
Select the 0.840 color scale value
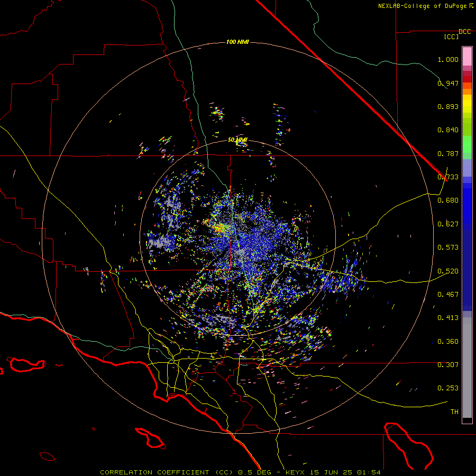click(448, 130)
